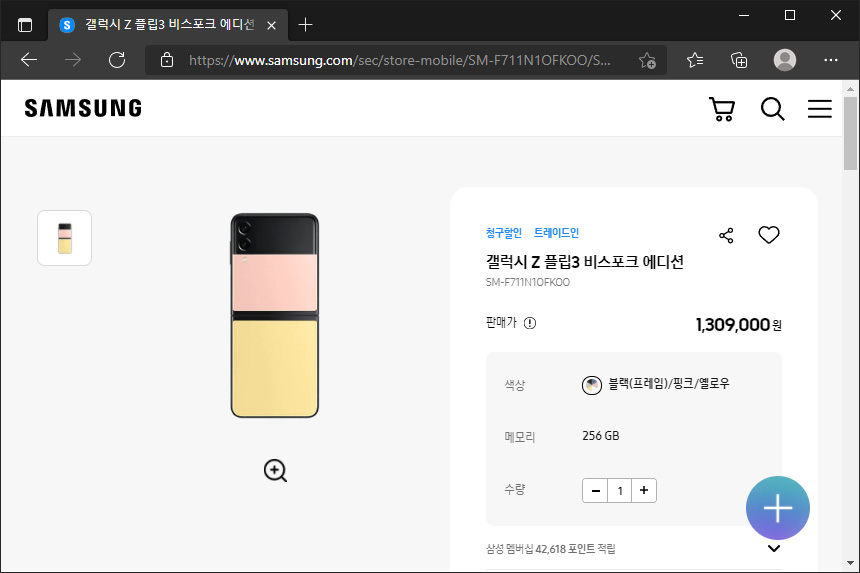
Task: Reload the current page
Action: tap(117, 60)
